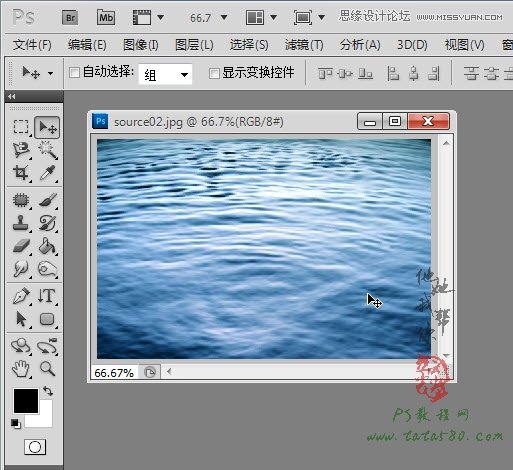Select the Sponge tool
The width and height of the screenshot is (513, 470).
coord(48,269)
